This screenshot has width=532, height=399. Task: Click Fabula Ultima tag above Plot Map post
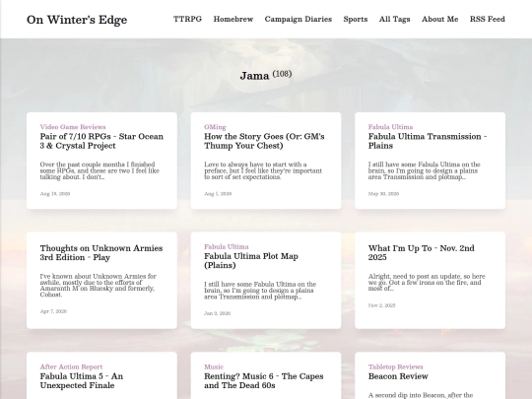point(227,246)
